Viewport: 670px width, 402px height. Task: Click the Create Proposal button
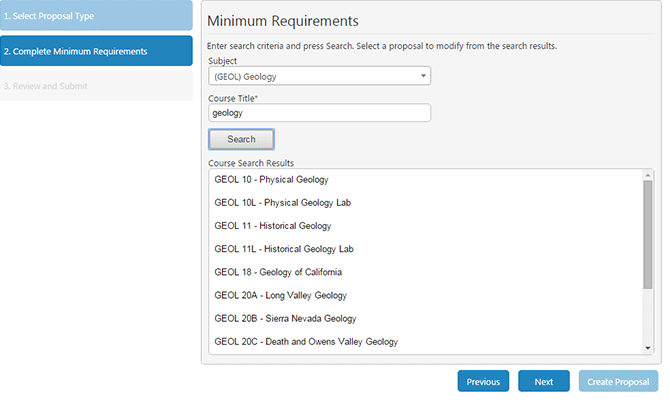tap(618, 381)
